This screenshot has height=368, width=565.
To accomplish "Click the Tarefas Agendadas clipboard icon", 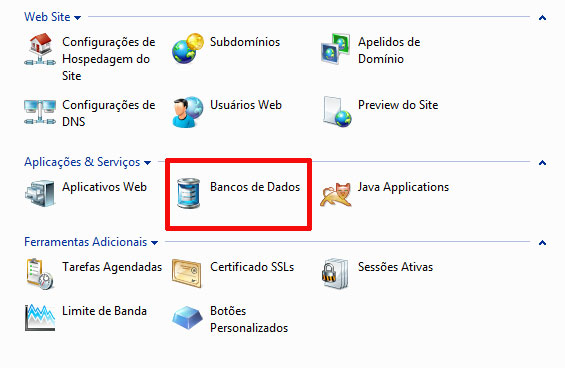I will tap(40, 274).
